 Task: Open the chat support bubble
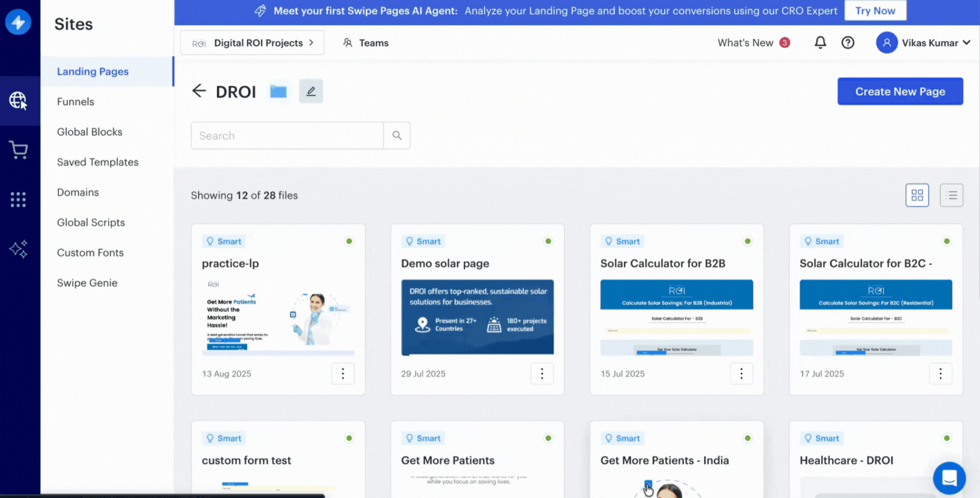(949, 478)
